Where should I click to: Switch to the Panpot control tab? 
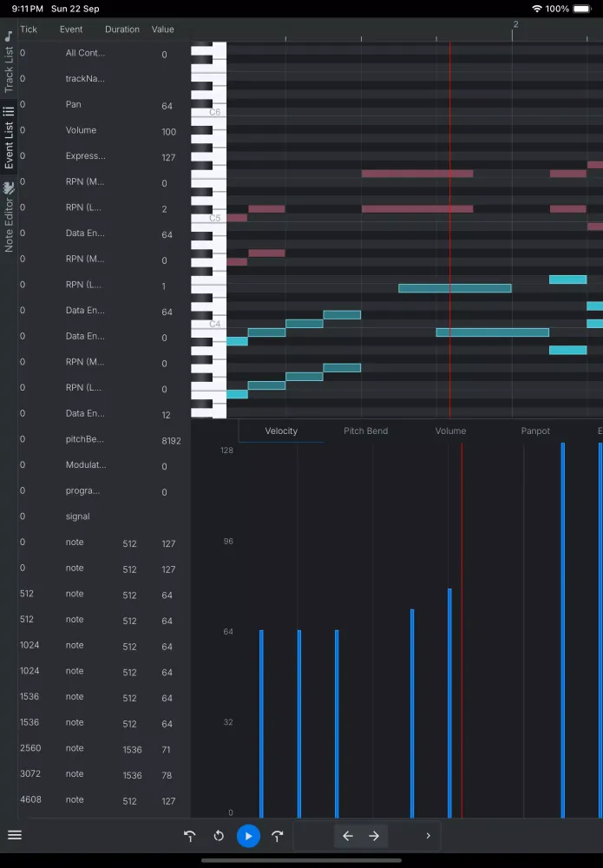tap(535, 431)
